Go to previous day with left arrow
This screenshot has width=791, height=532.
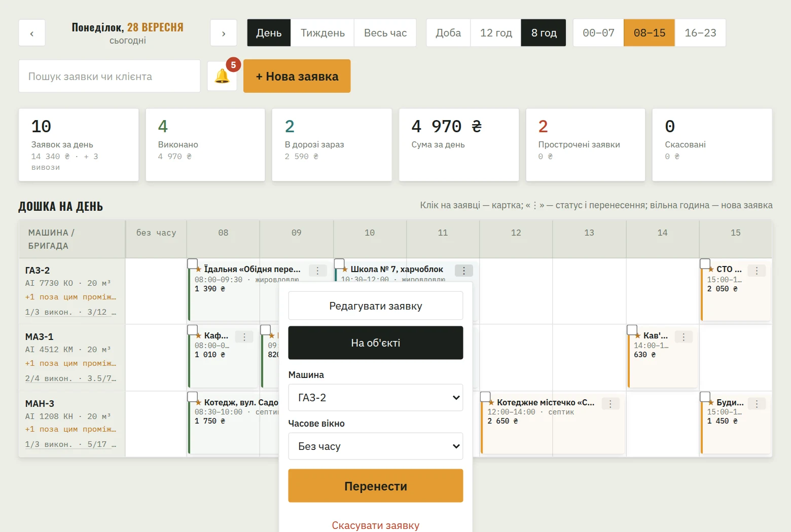pos(32,33)
